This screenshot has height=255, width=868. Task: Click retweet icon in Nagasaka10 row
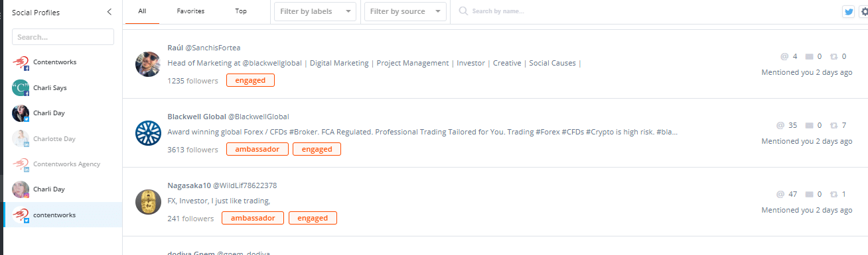(834, 194)
